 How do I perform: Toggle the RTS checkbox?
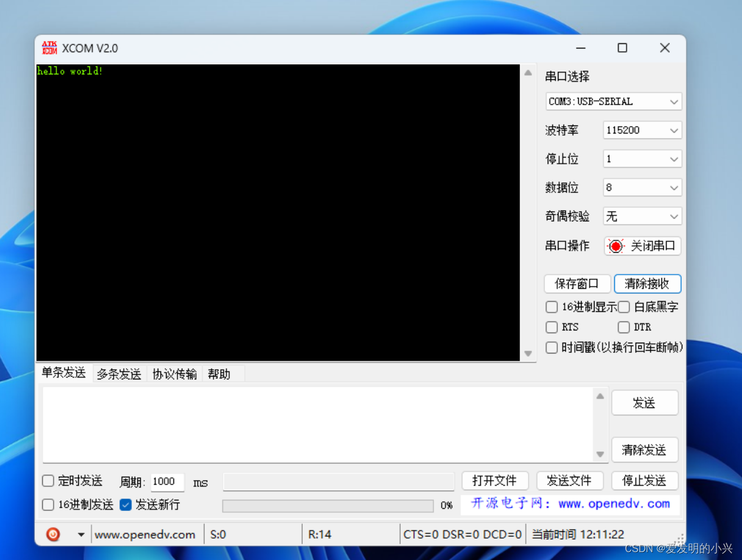(552, 327)
